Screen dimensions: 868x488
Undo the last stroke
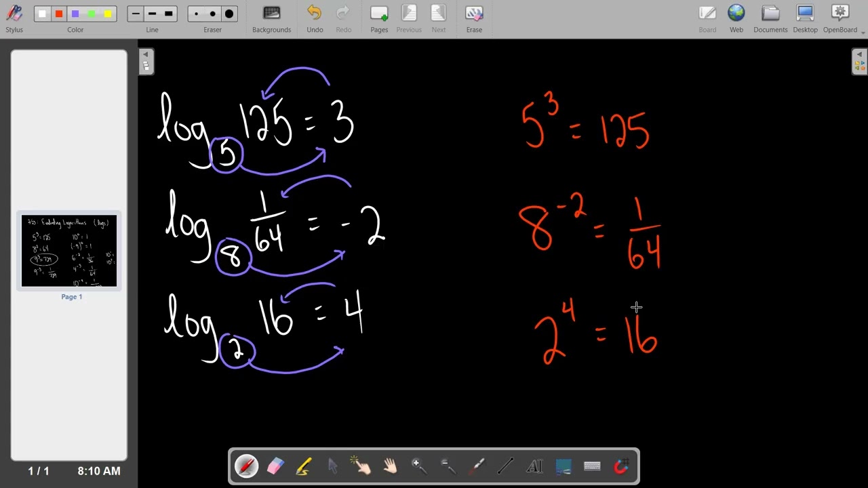(315, 19)
